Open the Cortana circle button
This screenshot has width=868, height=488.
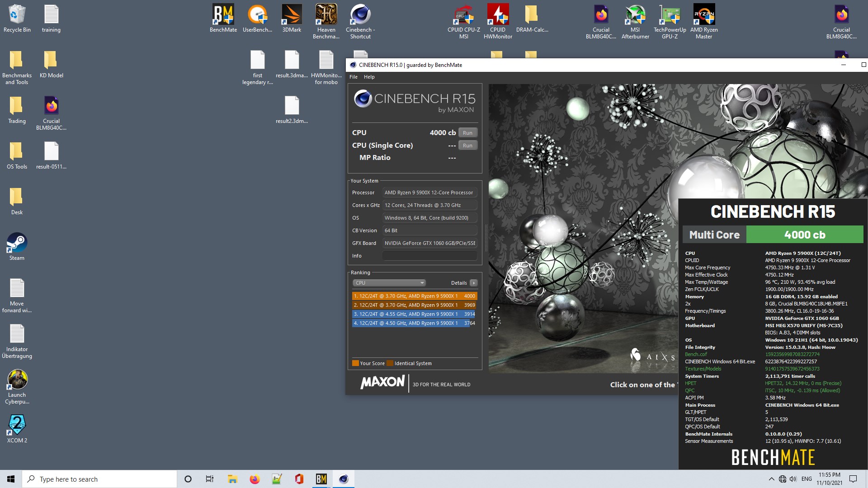[188, 479]
